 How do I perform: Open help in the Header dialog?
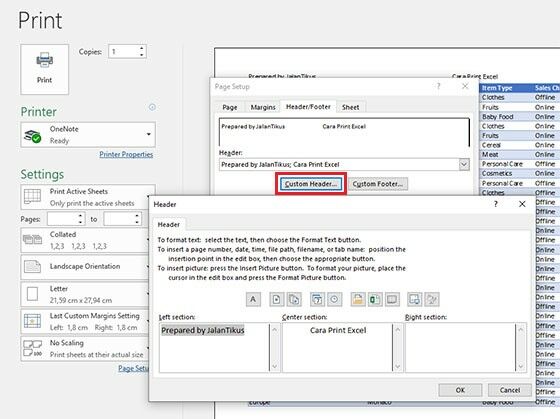tap(495, 204)
